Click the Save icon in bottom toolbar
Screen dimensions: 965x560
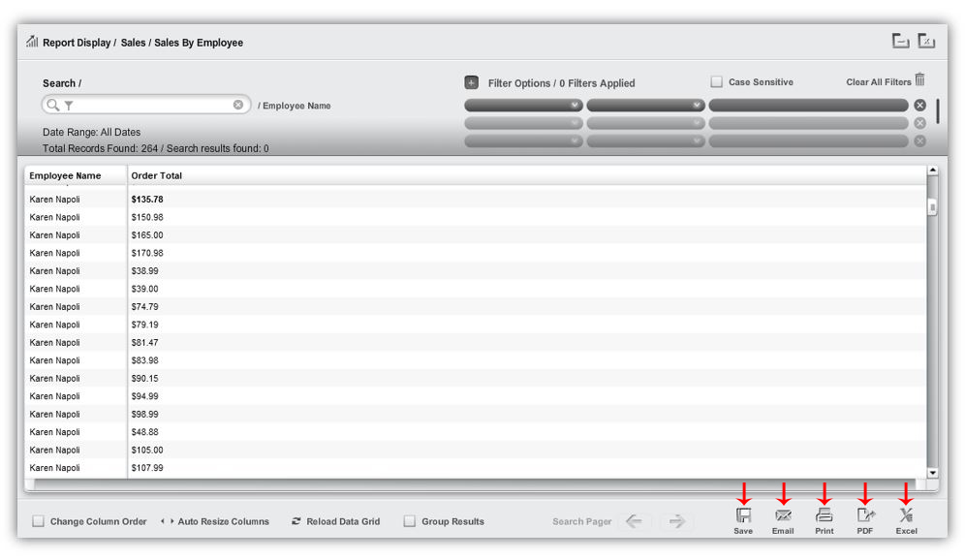click(743, 516)
